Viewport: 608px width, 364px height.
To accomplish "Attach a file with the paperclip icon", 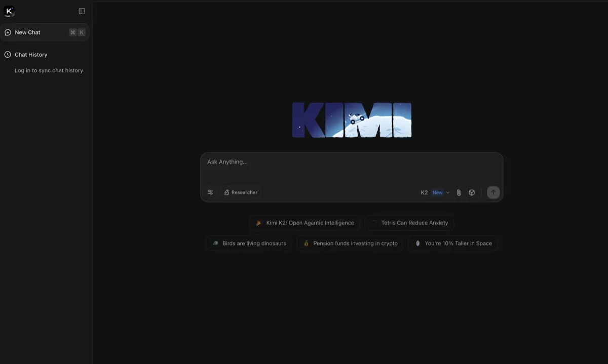I will pos(459,192).
